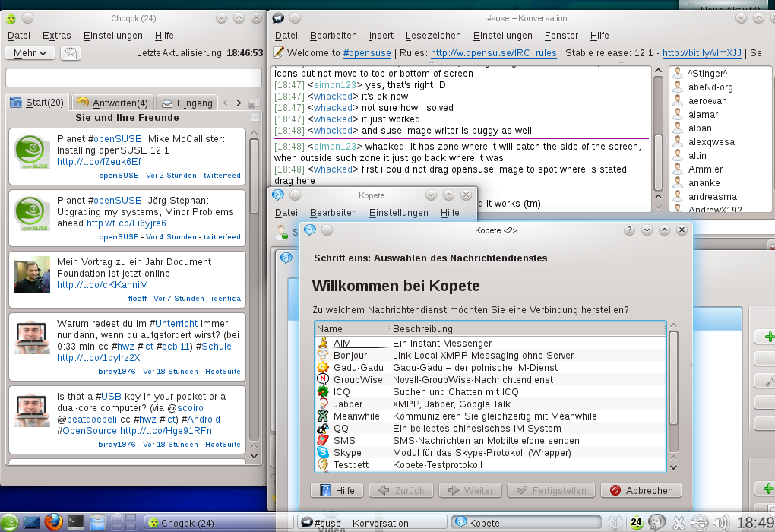
Task: Open Lesezeichen menu in Konversation
Action: (x=433, y=36)
